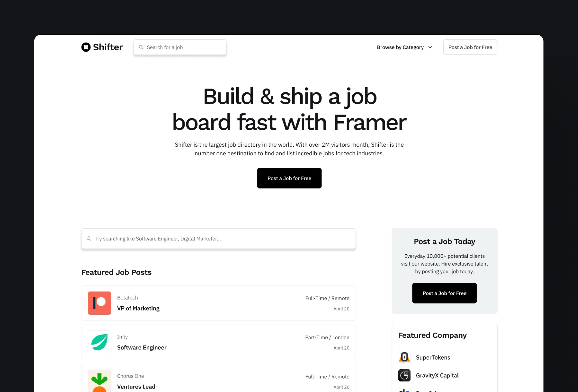Click the category dropdown arrow in navbar
This screenshot has height=392, width=578.
pos(430,47)
